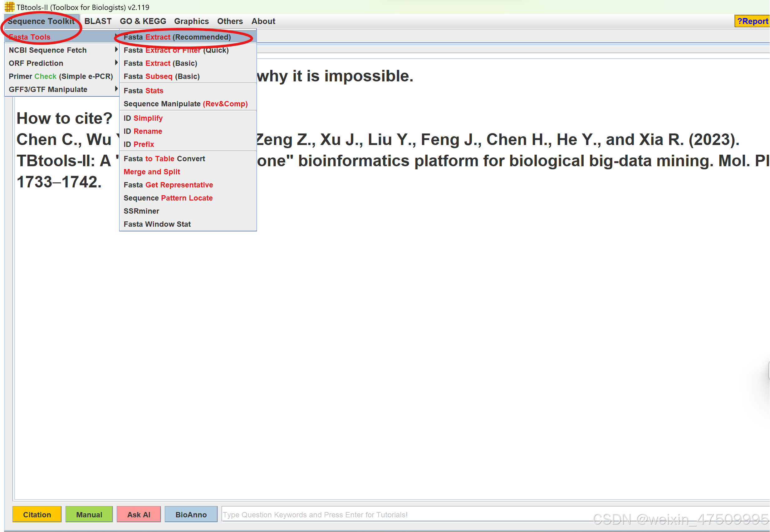Click Primer Check (Simple e-PCR)
This screenshot has width=770, height=532.
(x=61, y=76)
